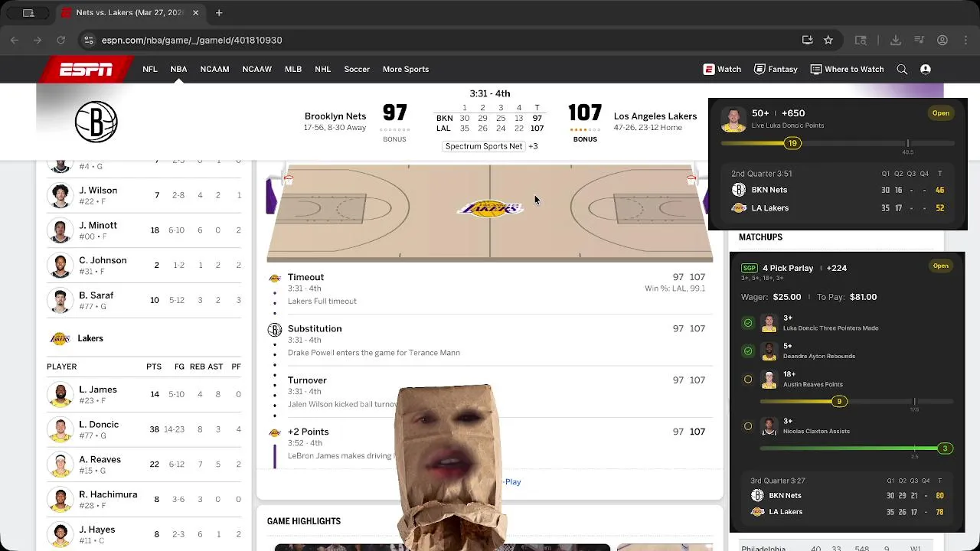Click B. Saraf's headshot
This screenshot has width=980, height=551.
click(60, 300)
